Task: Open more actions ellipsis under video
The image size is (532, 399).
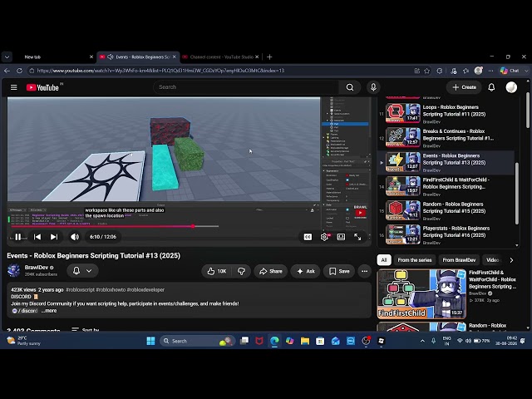Action: tap(364, 271)
